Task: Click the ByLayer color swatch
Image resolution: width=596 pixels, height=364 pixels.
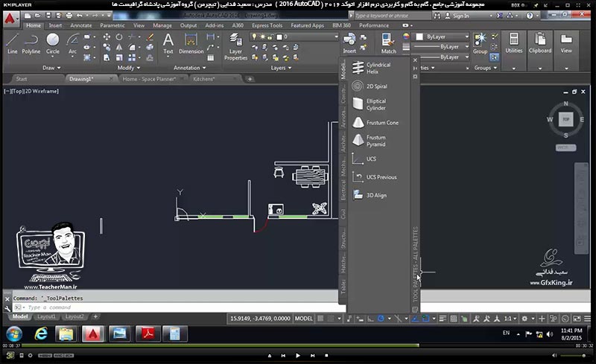Action: coord(419,37)
